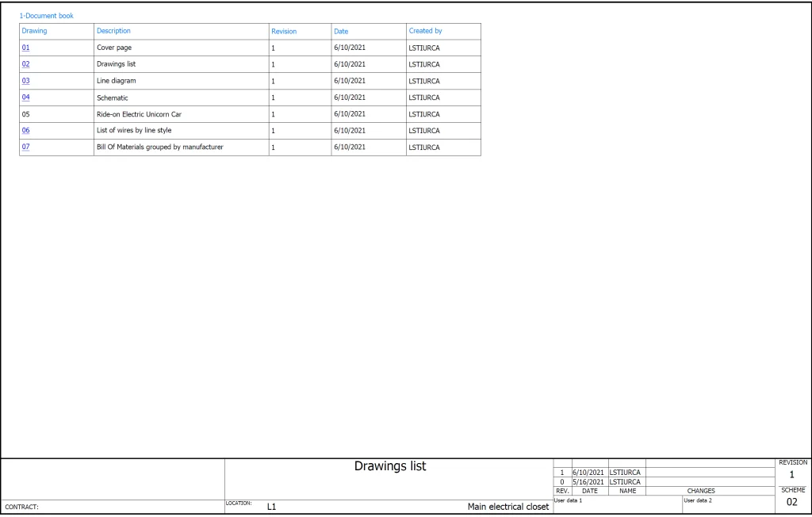This screenshot has height=517, width=812.
Task: Click the 'Date' column header in table
Action: 341,32
